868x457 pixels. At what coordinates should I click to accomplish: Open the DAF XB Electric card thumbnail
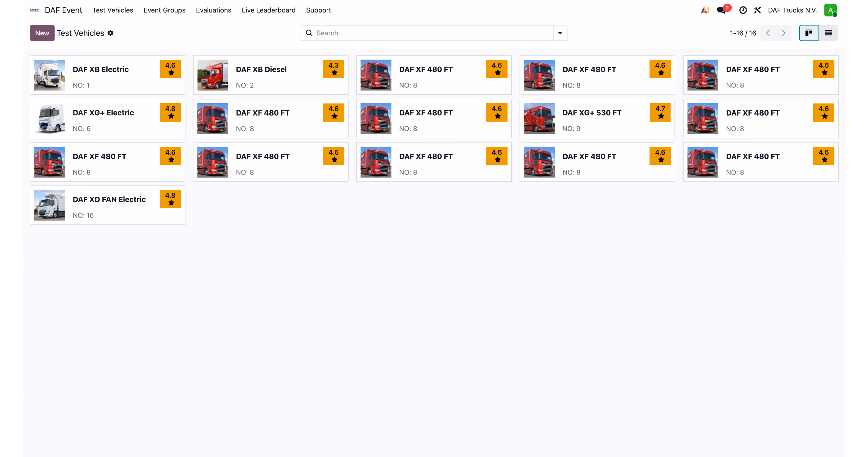point(50,75)
